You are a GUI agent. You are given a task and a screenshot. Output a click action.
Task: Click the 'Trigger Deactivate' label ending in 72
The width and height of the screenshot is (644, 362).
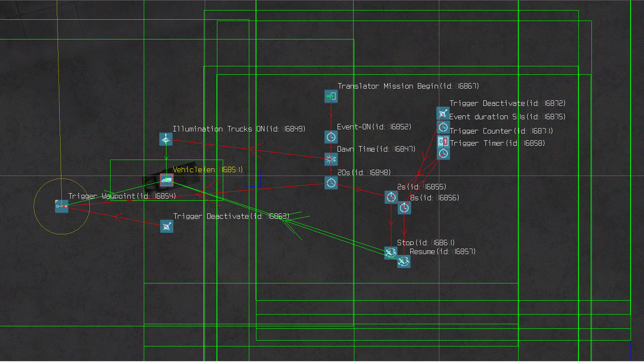[508, 103]
